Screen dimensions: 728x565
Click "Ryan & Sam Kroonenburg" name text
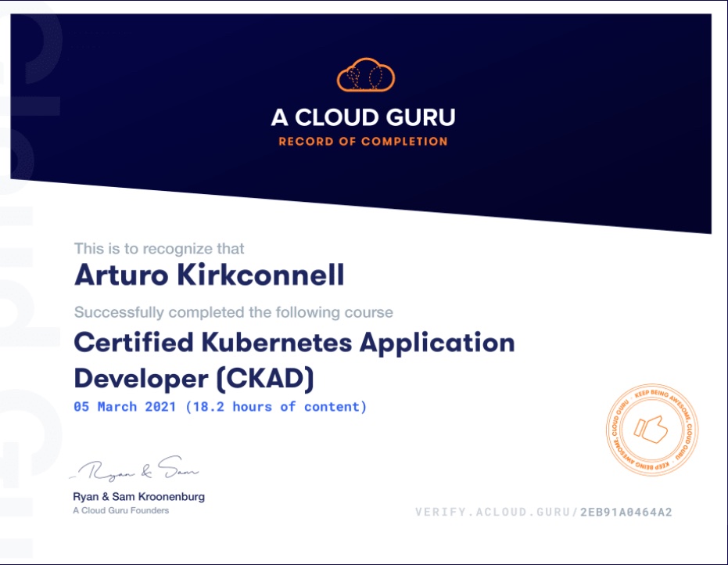click(139, 497)
